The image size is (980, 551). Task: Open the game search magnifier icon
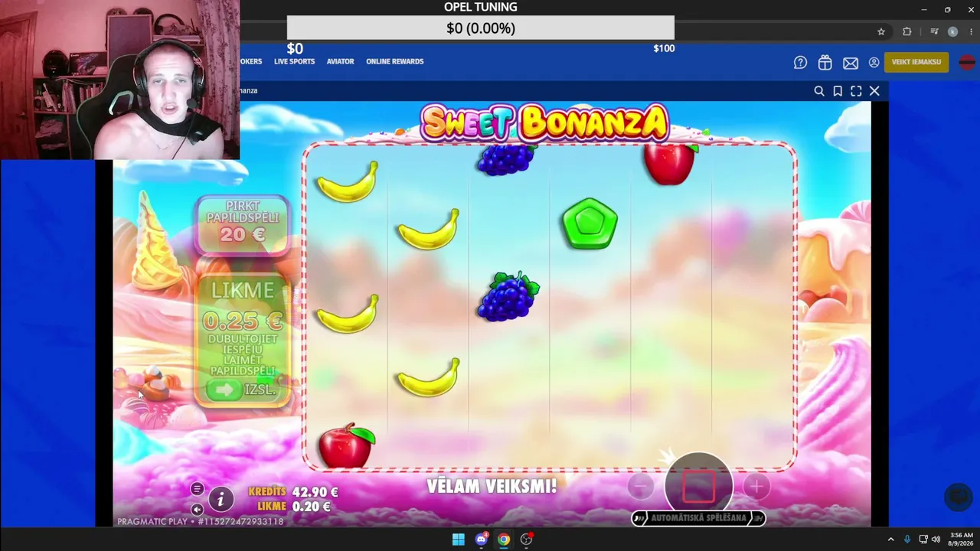click(x=819, y=91)
